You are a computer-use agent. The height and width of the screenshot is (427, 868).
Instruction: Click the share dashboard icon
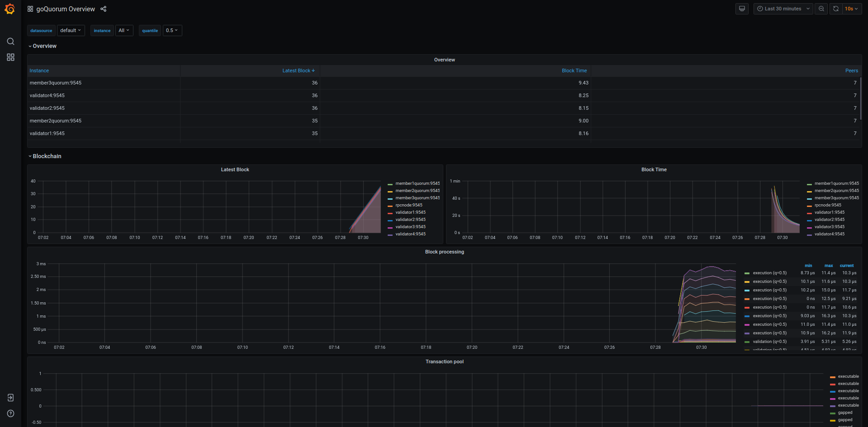point(104,9)
